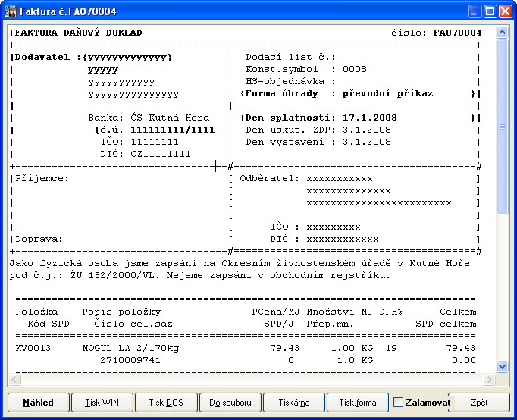Viewport: 517px width, 420px height.
Task: Click the application icon in title bar
Action: (x=10, y=11)
